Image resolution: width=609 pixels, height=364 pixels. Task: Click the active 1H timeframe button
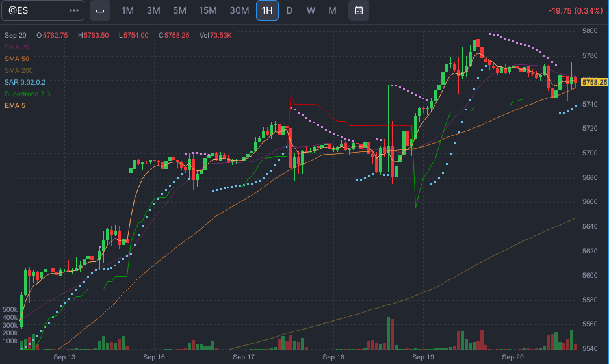click(x=267, y=11)
